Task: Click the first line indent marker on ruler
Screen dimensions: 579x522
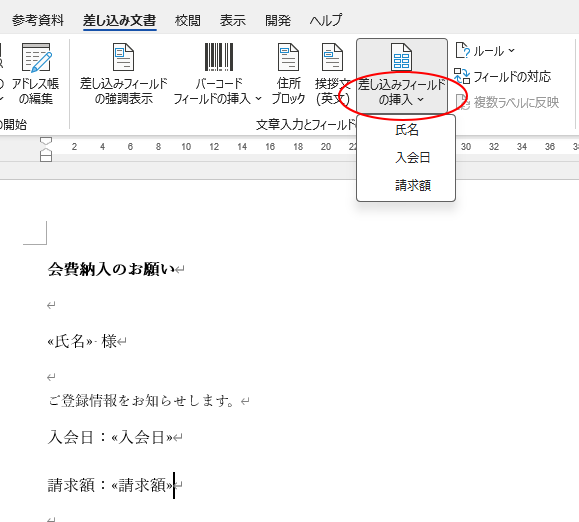Action: click(x=46, y=141)
